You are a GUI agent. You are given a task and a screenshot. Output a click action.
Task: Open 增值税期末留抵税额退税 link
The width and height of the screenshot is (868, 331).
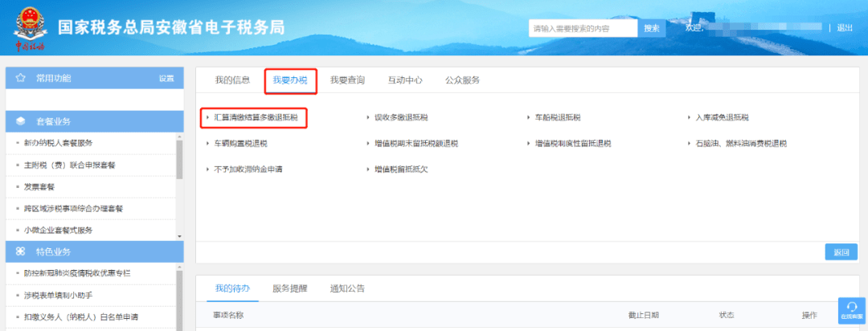(411, 144)
